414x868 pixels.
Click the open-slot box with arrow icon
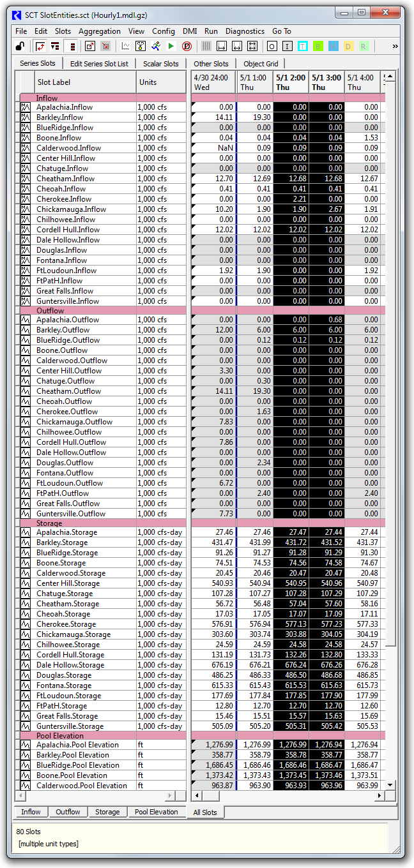pos(89,46)
